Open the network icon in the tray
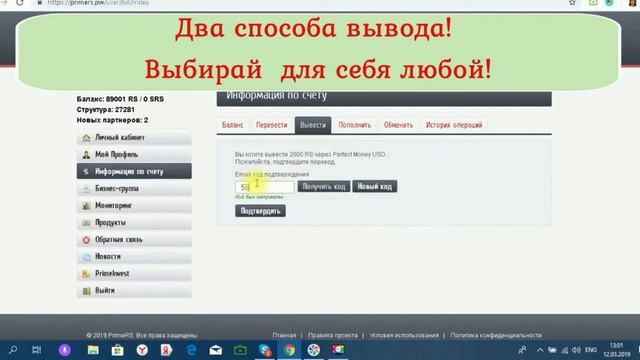The width and height of the screenshot is (640, 360). point(564,350)
